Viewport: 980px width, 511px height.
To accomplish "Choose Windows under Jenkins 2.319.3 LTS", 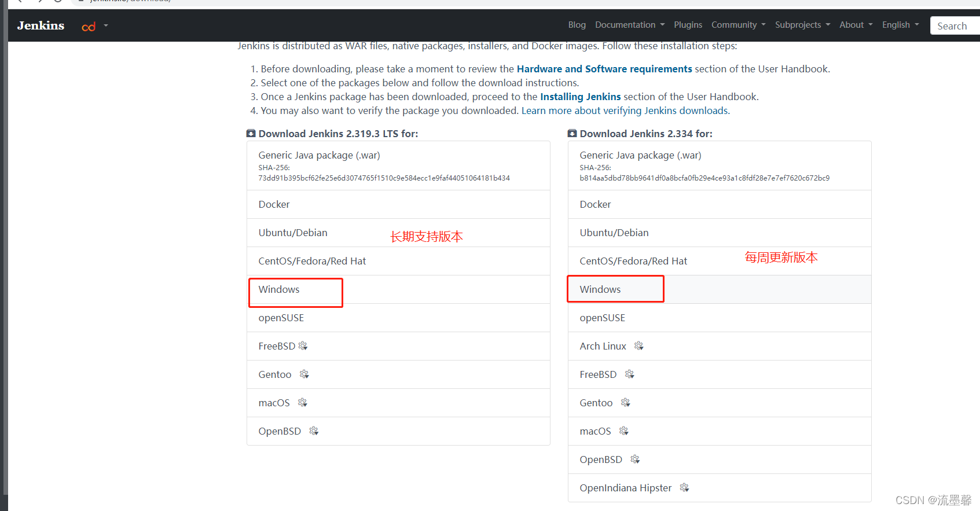I will tap(398, 289).
